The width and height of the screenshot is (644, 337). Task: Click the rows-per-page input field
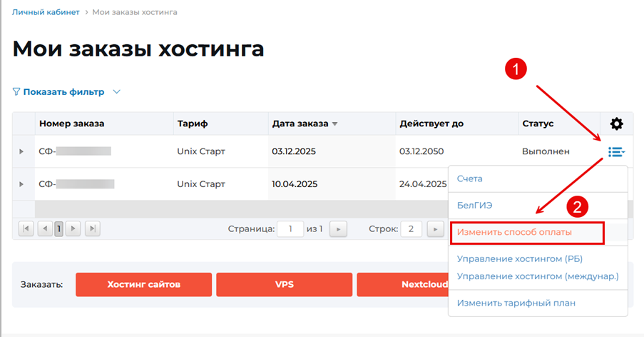[411, 229]
